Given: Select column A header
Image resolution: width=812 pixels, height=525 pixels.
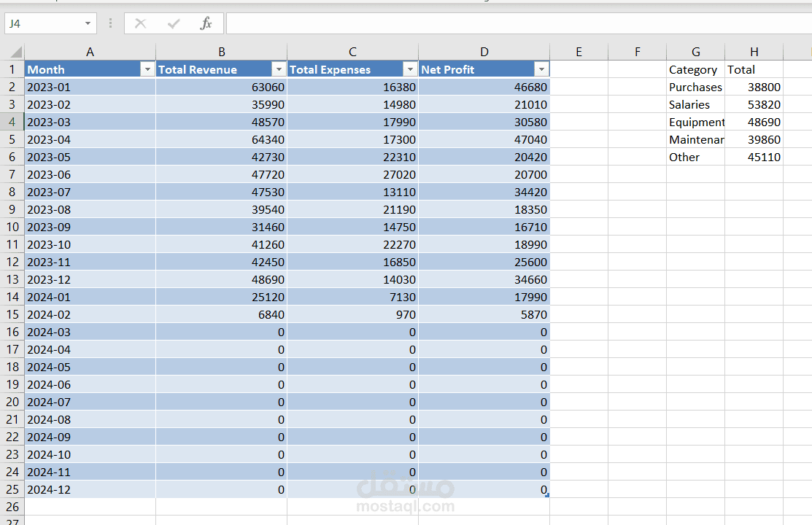Looking at the screenshot, I should 90,52.
